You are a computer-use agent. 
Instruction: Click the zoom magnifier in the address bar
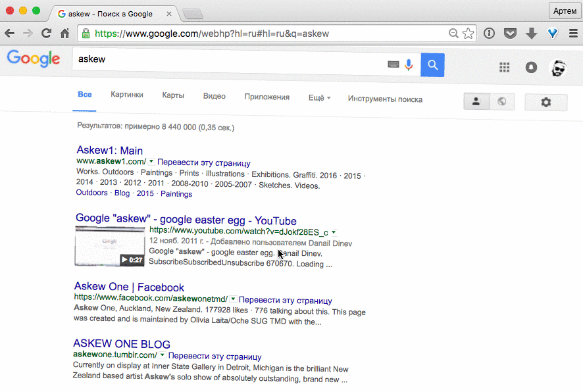tap(453, 34)
